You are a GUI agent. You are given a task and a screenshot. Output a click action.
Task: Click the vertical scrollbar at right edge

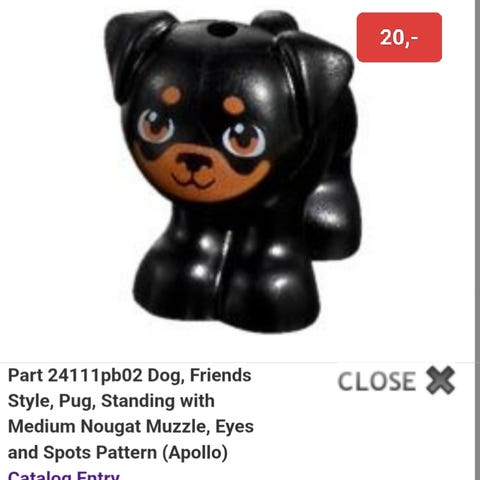click(x=477, y=240)
